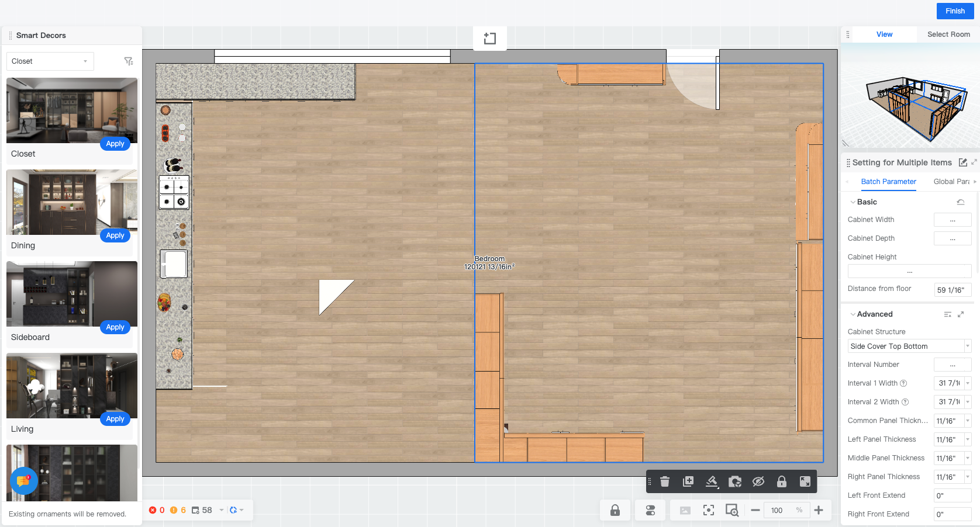
Task: Click the camera icon in the dark toolbar
Action: 735,481
